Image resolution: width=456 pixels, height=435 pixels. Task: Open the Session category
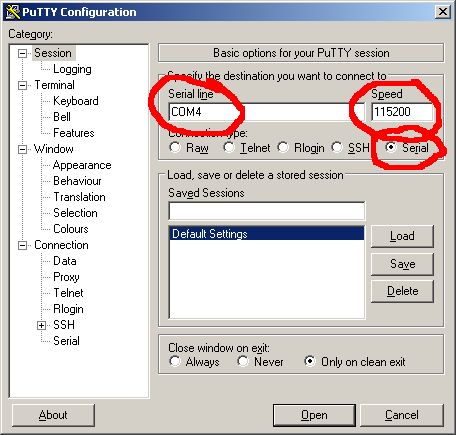tap(53, 53)
